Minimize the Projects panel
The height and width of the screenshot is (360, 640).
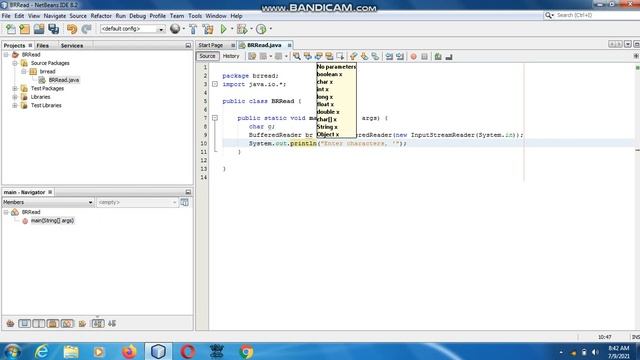(x=188, y=45)
